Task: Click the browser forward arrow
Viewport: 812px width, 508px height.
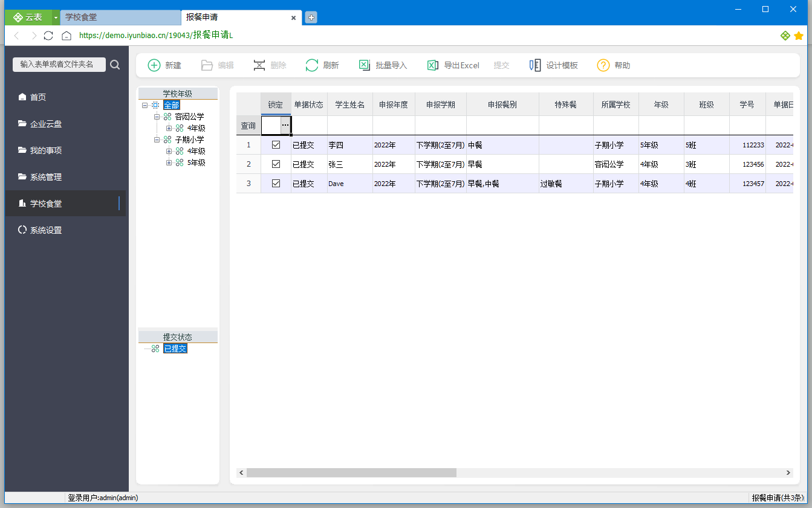Action: [33, 36]
